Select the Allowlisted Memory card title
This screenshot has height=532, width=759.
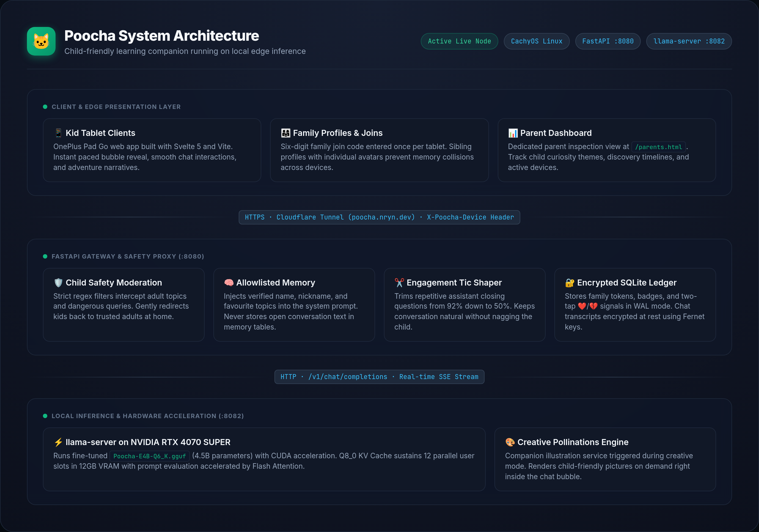tap(275, 283)
